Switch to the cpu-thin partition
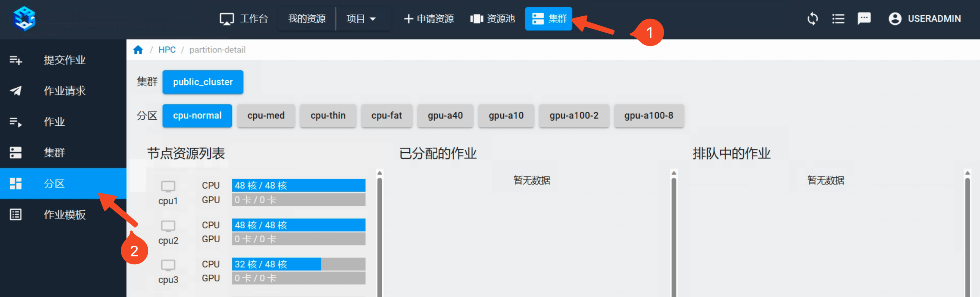This screenshot has height=297, width=980. (x=328, y=115)
